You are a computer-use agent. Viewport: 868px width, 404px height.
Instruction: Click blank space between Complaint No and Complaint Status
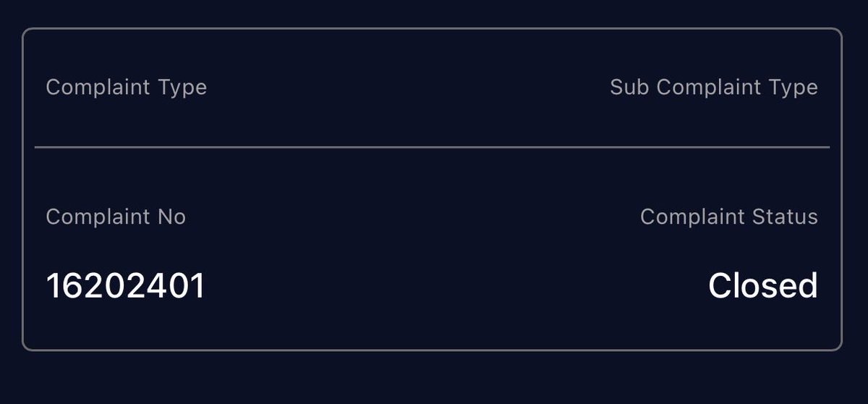coord(412,216)
